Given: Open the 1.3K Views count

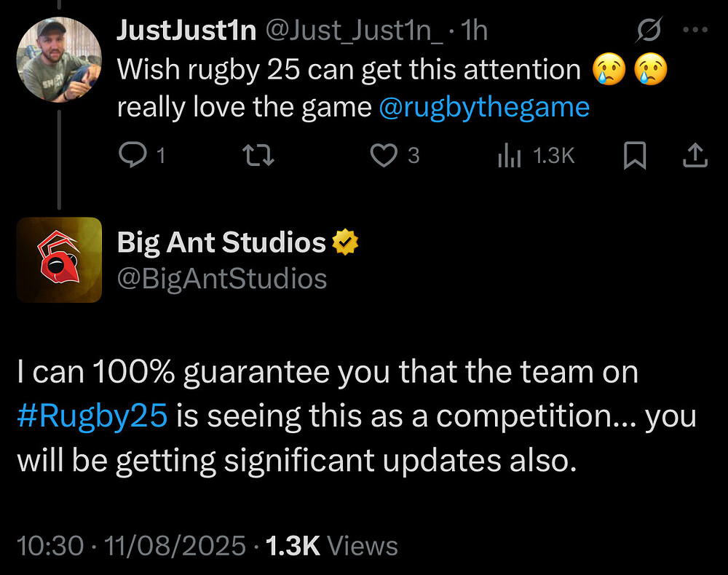Looking at the screenshot, I should (332, 546).
